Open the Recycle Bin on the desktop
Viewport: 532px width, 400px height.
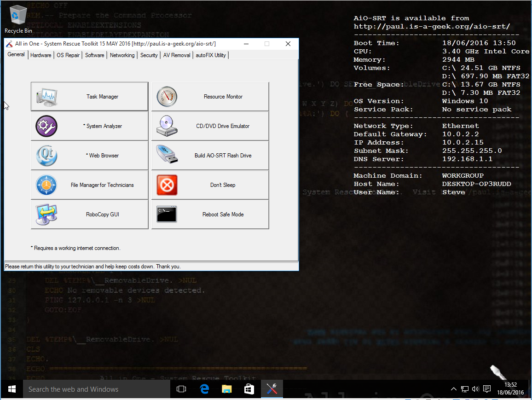(x=17, y=14)
